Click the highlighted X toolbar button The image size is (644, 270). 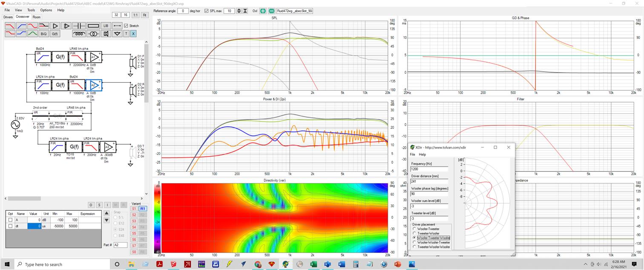(133, 33)
